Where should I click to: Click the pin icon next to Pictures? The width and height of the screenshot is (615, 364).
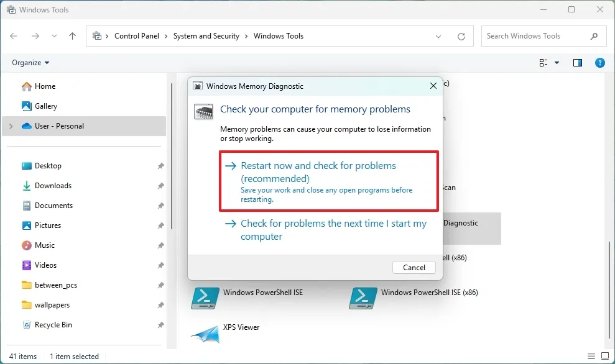pos(161,225)
